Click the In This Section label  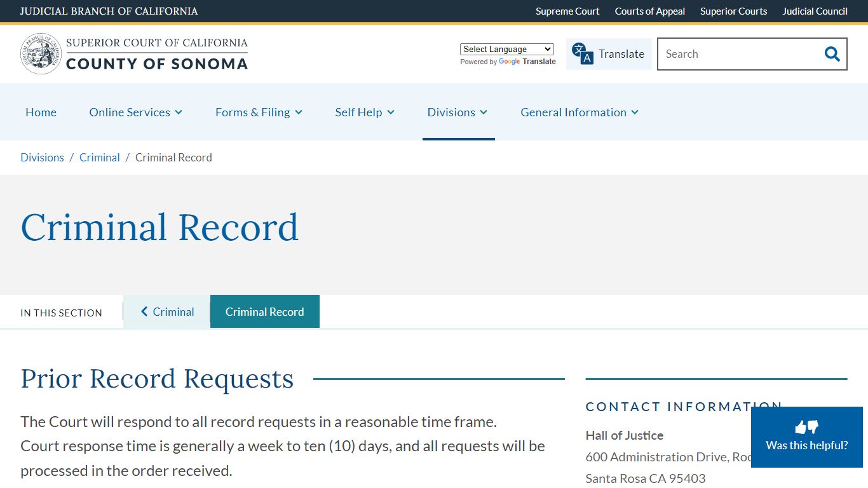(x=61, y=313)
